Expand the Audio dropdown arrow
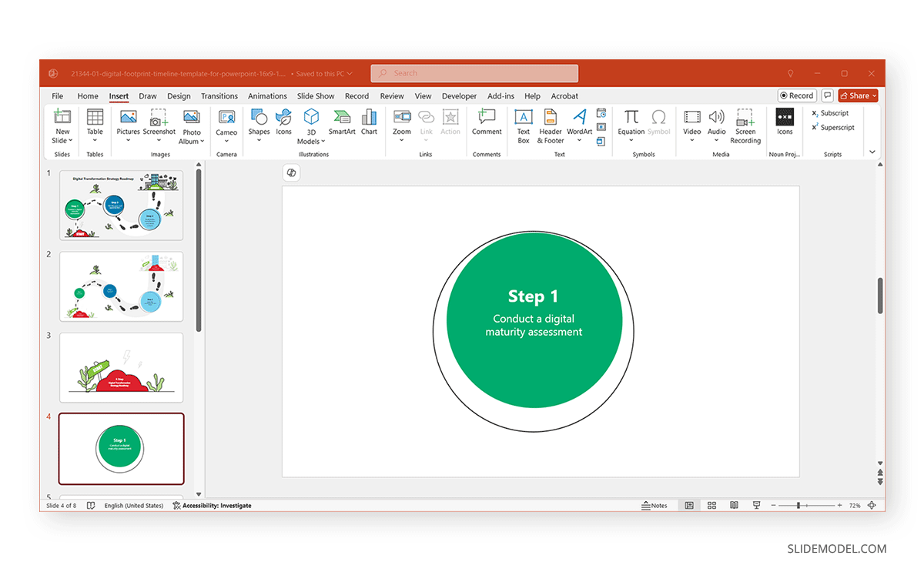 [717, 141]
